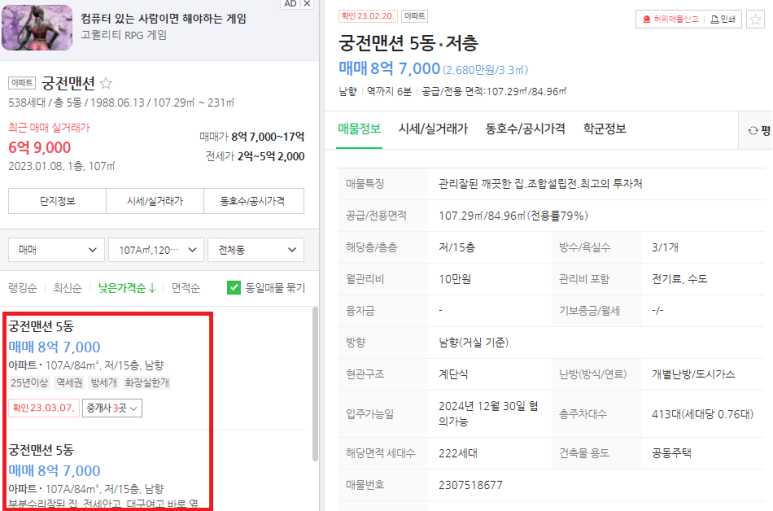Expand the 전체동 building dropdown
Image resolution: width=773 pixels, height=511 pixels.
(256, 250)
